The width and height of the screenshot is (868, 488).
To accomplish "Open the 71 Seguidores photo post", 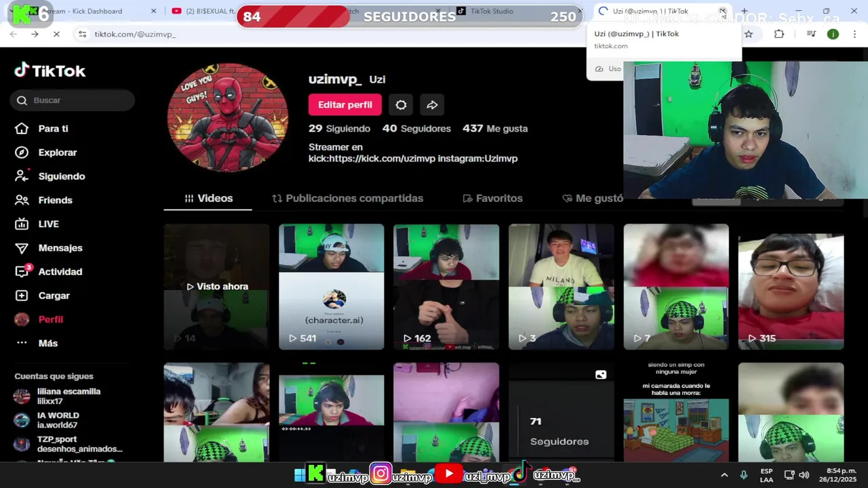I will coord(561,413).
